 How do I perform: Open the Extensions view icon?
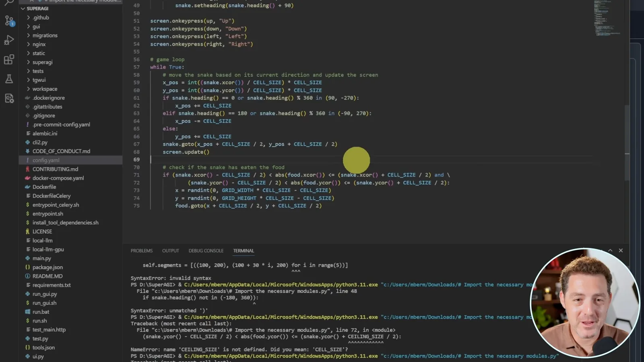9,60
